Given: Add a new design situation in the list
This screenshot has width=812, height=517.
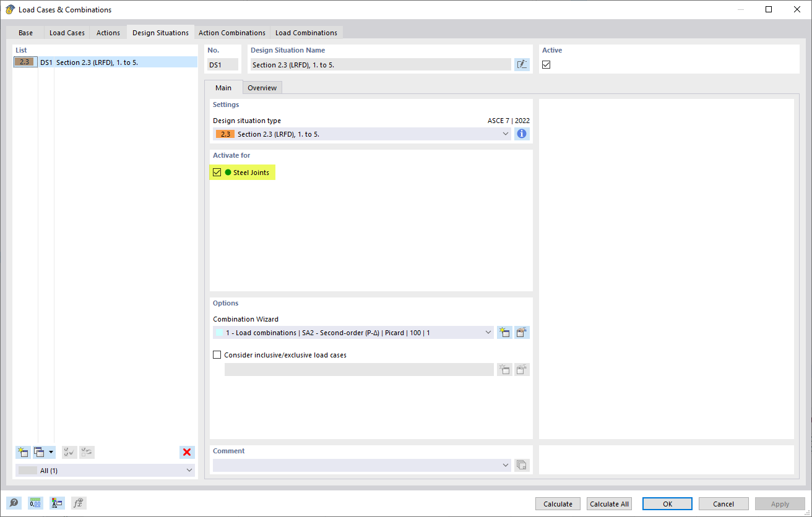Looking at the screenshot, I should coord(23,452).
